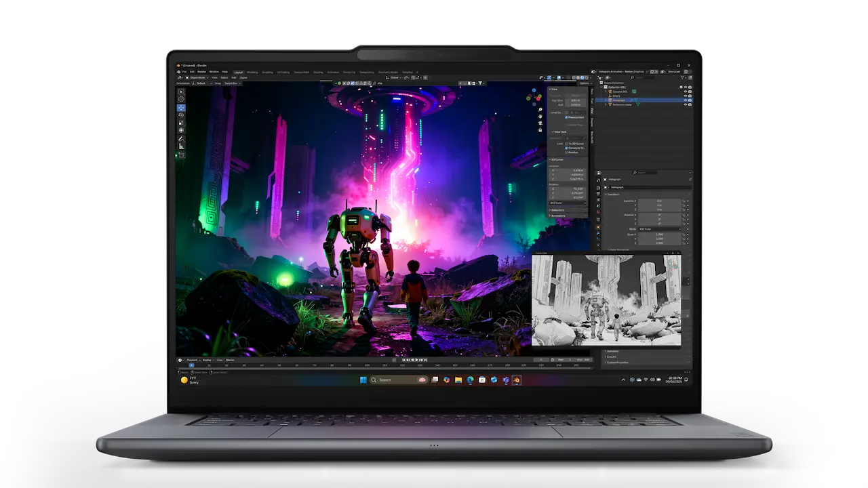The height and width of the screenshot is (488, 868).
Task: Open the Global transform orientation dropdown
Action: [x=395, y=77]
